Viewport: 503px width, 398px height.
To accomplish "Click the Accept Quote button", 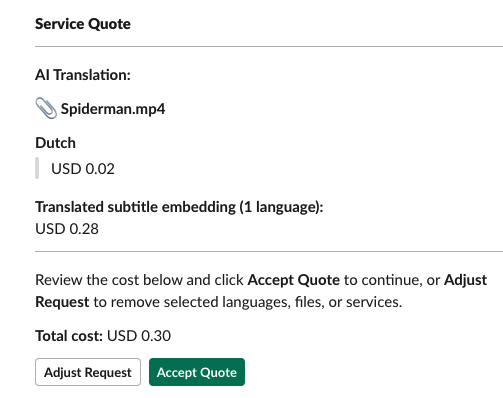I will [x=197, y=372].
